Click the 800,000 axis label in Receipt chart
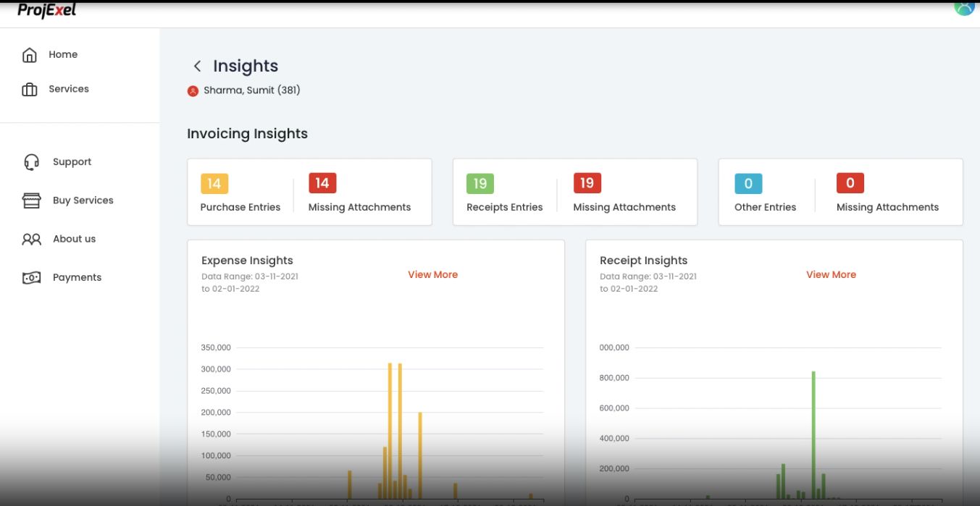The height and width of the screenshot is (506, 980). pyautogui.click(x=614, y=378)
